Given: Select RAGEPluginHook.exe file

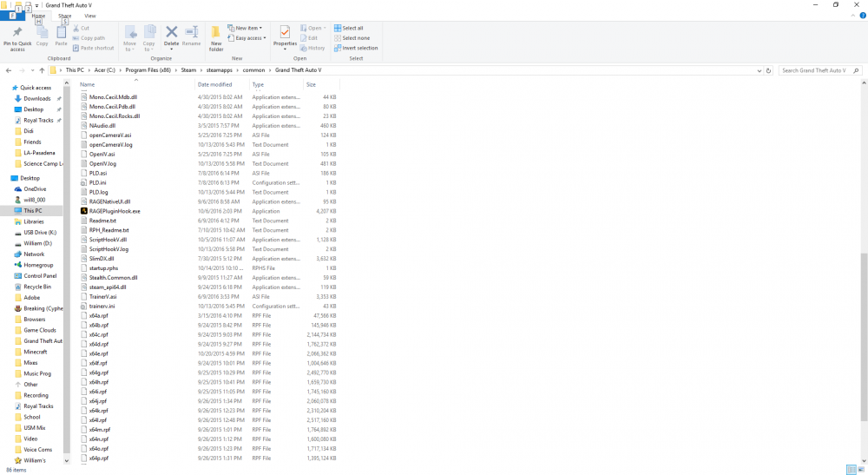Looking at the screenshot, I should [115, 211].
